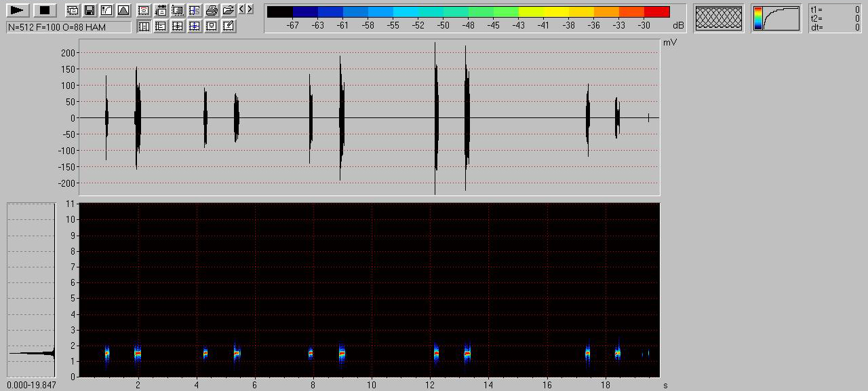The width and height of the screenshot is (868, 391).
Task: Click the t1 t2 dt time readout box
Action: click(835, 18)
